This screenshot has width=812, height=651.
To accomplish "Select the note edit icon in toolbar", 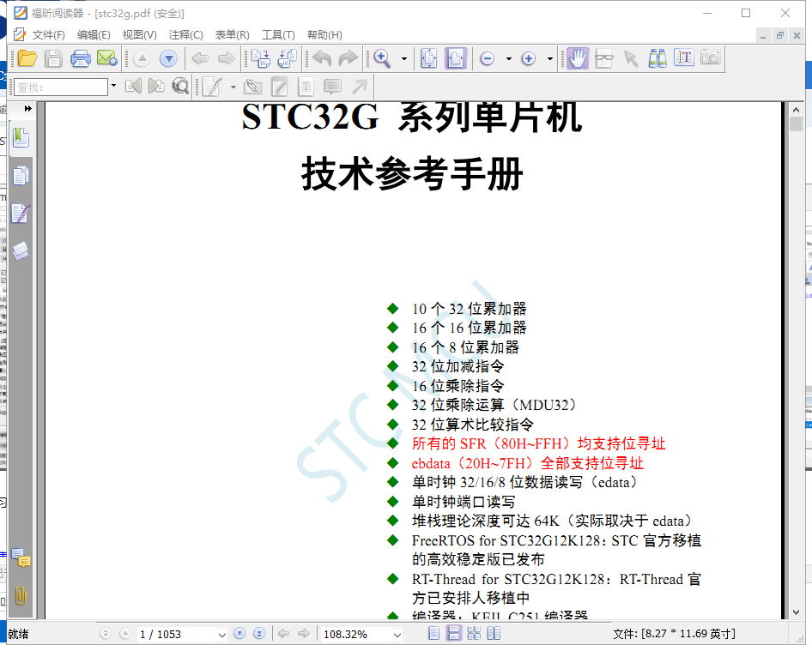I will click(x=279, y=87).
